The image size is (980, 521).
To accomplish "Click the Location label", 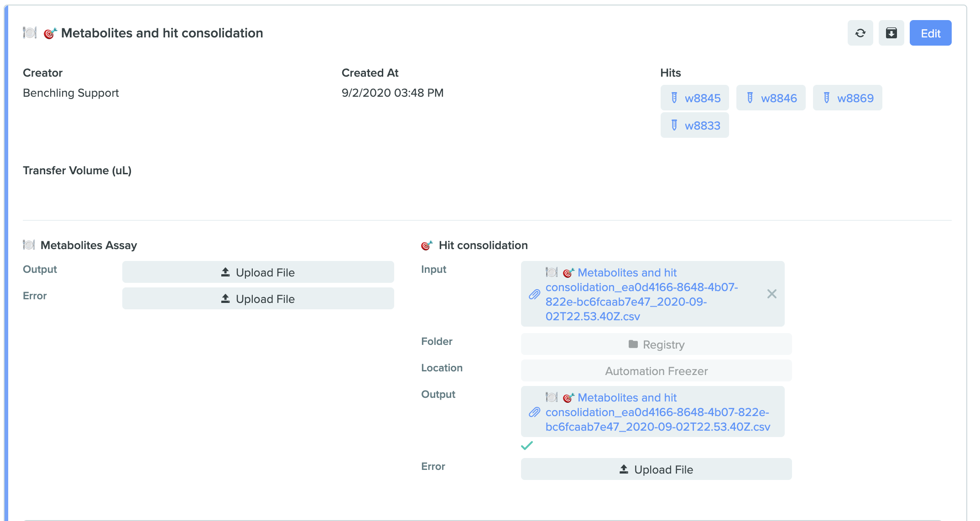I will [x=442, y=368].
